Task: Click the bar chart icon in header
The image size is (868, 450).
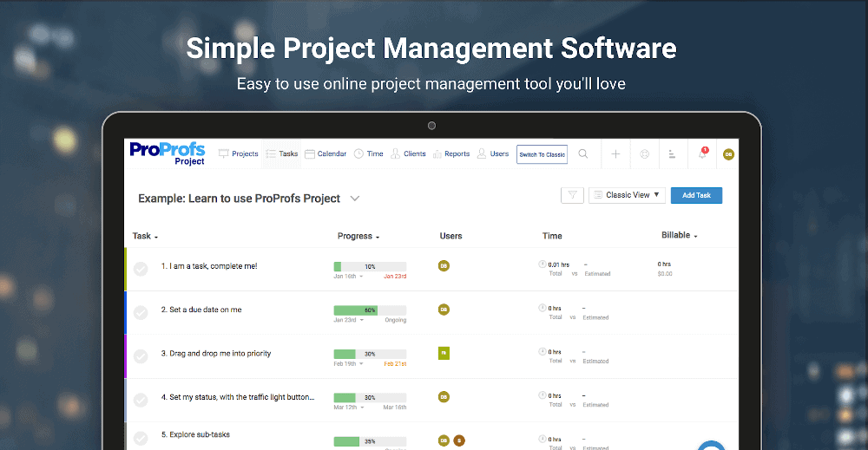Action: click(672, 154)
